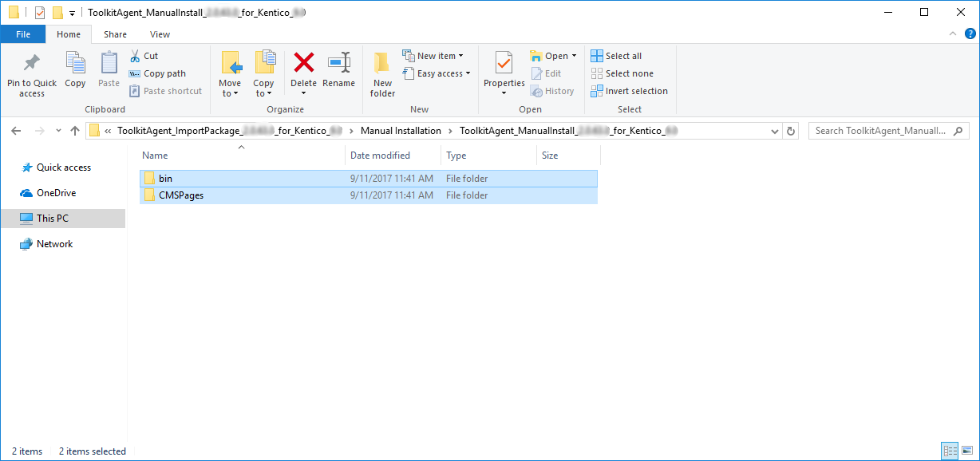Open Help with question mark icon
Screen dimensions: 980x461
(x=970, y=33)
